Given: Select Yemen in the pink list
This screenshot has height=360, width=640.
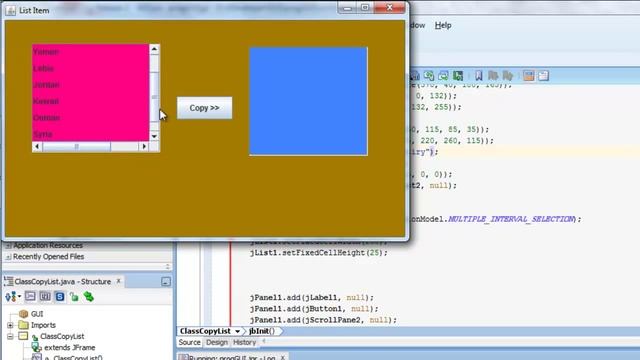Looking at the screenshot, I should pos(90,52).
